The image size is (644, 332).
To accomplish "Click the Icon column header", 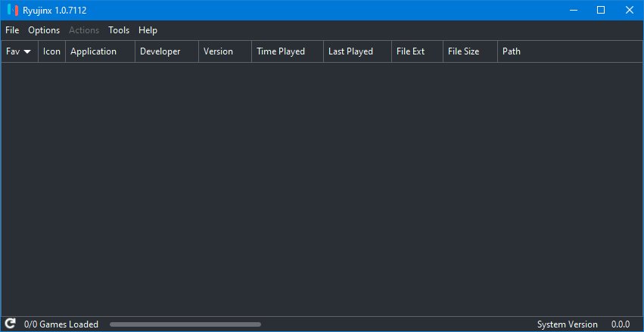I will [51, 51].
